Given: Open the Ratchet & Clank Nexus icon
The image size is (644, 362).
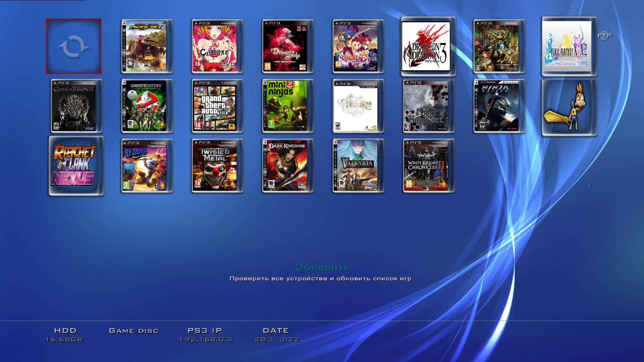Looking at the screenshot, I should tap(76, 166).
